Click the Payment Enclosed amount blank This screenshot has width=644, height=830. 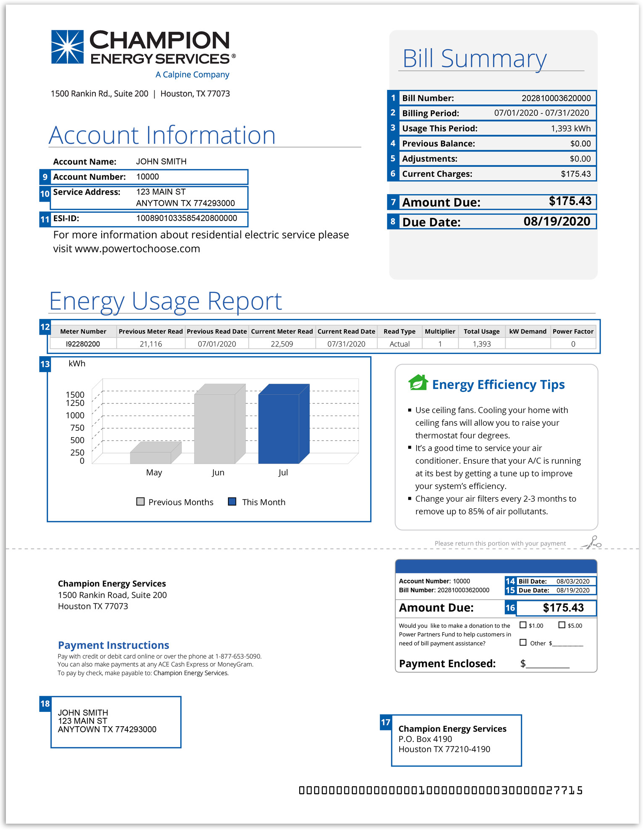click(x=548, y=665)
